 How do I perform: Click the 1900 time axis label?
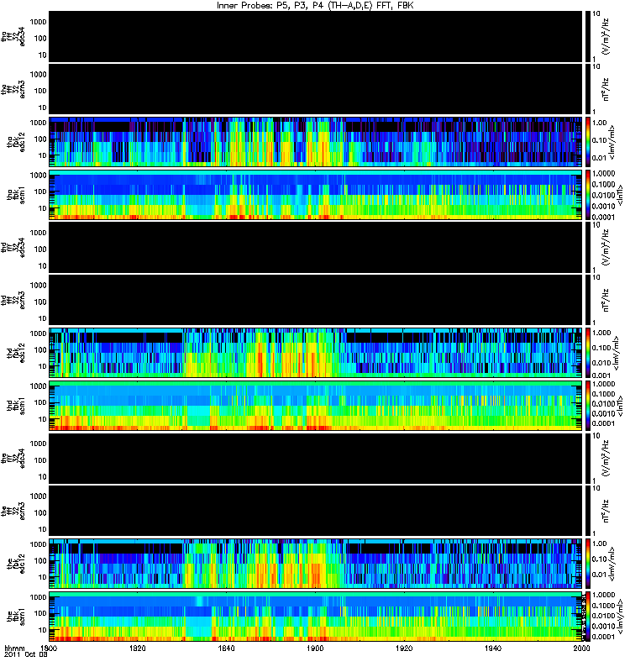point(315,648)
